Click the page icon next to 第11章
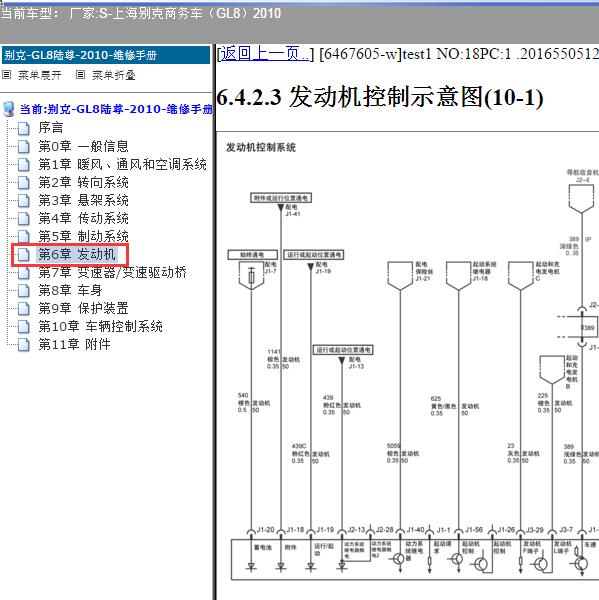 [x=24, y=345]
